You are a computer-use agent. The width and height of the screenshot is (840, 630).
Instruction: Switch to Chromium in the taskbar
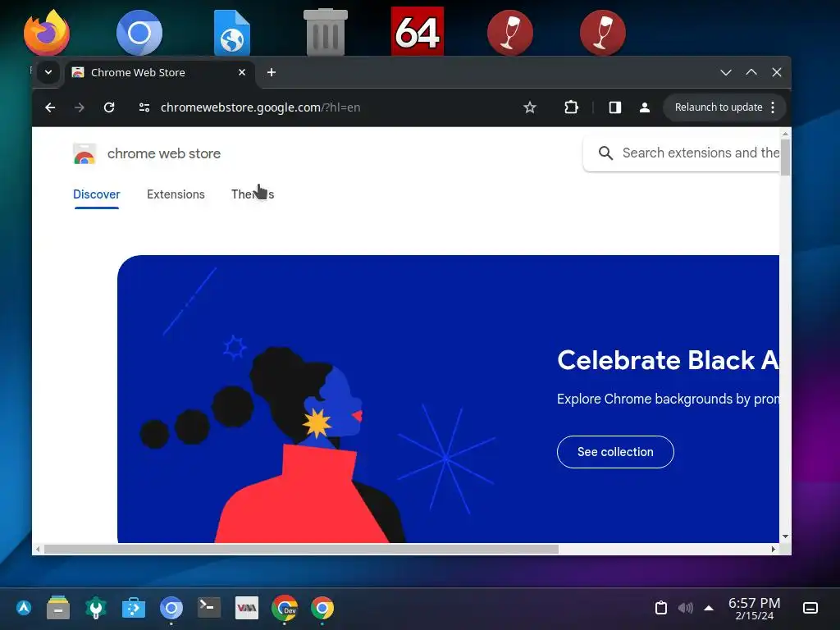point(171,608)
